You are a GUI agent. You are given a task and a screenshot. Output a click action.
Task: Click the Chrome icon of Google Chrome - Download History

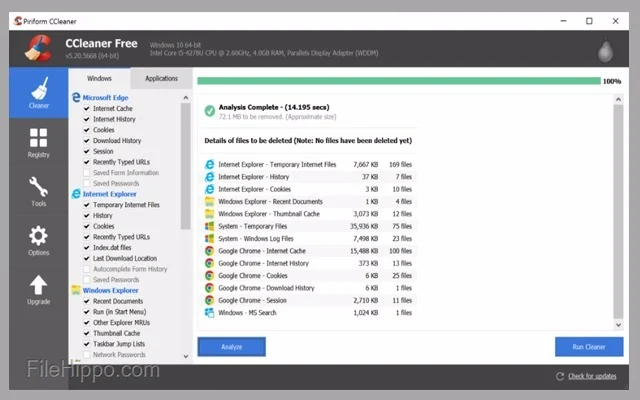tap(209, 288)
